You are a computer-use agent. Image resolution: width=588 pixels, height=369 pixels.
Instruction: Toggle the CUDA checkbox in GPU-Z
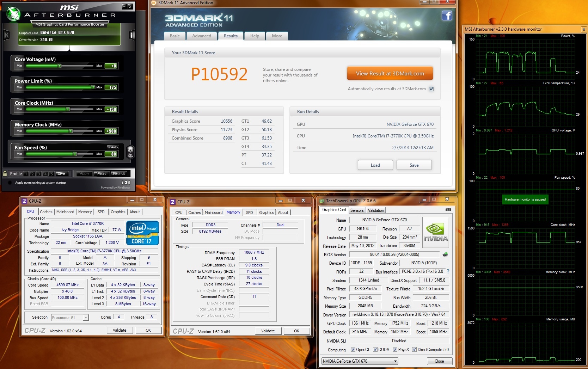coord(375,350)
